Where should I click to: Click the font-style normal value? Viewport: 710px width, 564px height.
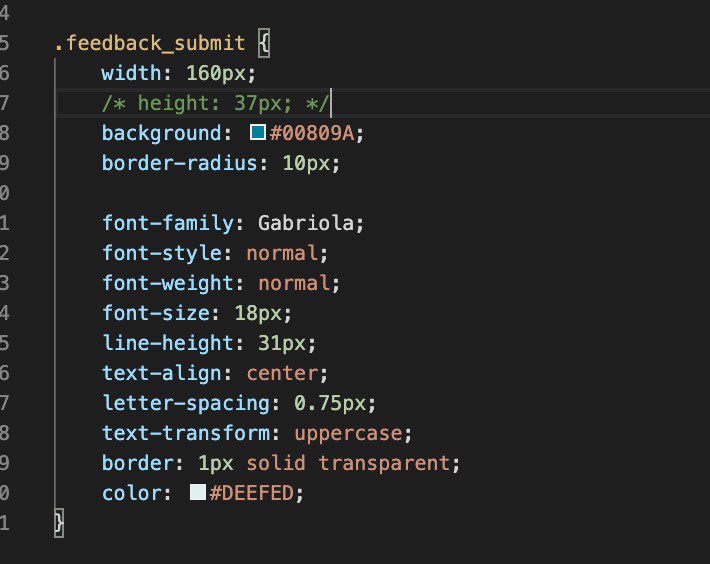pos(283,253)
